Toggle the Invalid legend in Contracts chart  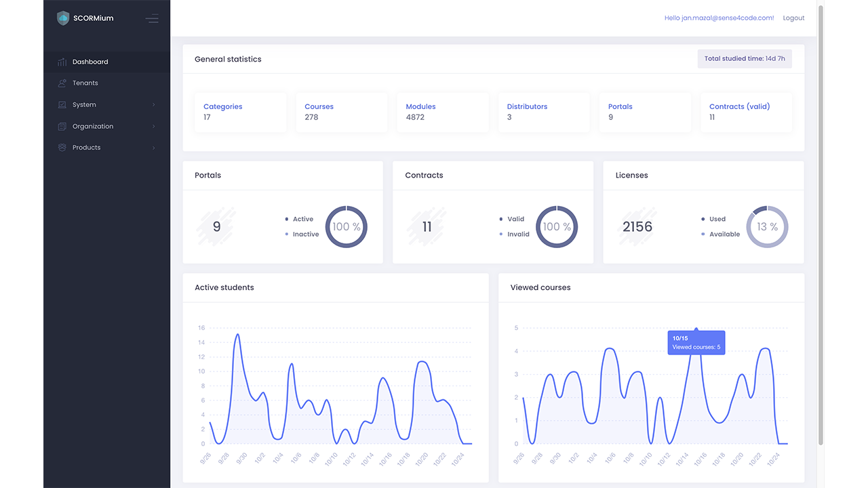click(x=515, y=234)
